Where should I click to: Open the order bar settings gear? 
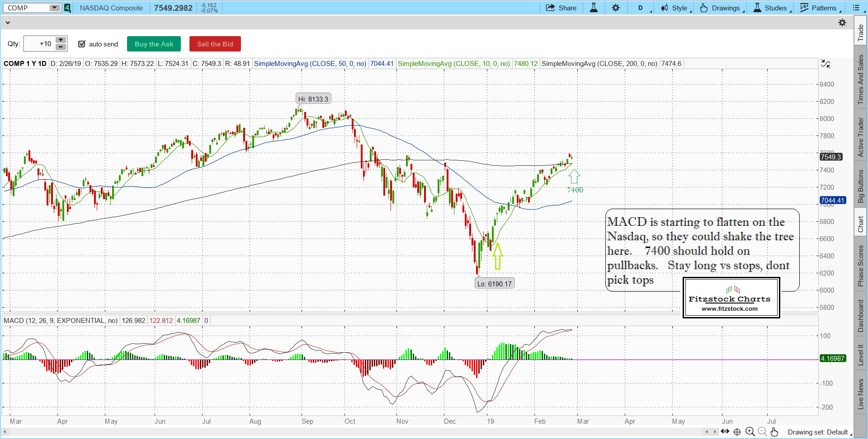pyautogui.click(x=842, y=23)
